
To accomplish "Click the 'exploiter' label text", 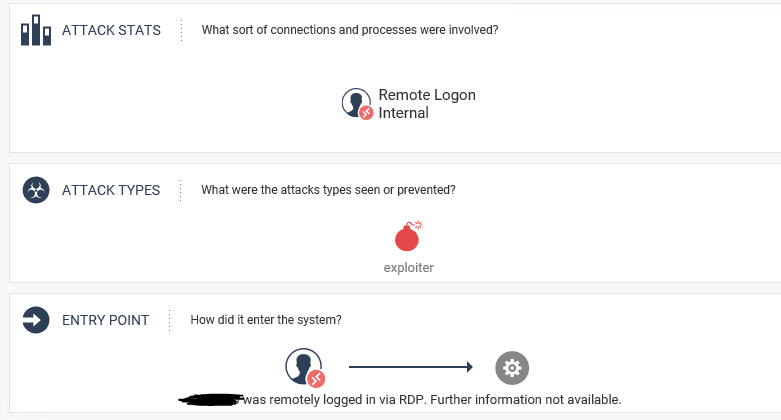I will 408,268.
